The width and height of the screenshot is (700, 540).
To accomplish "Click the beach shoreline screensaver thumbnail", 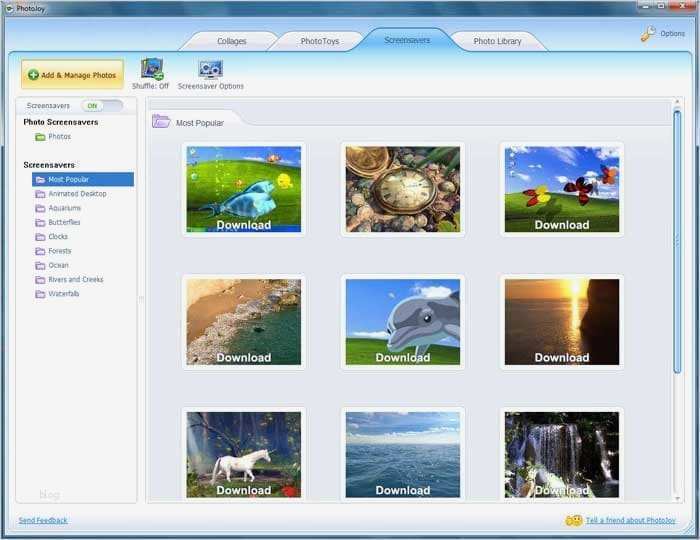I will click(244, 322).
